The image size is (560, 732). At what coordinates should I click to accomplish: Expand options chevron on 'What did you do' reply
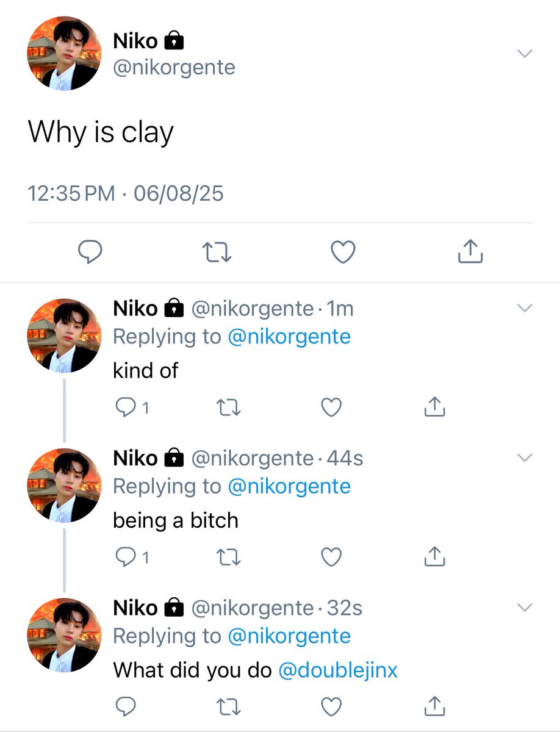pos(525,608)
